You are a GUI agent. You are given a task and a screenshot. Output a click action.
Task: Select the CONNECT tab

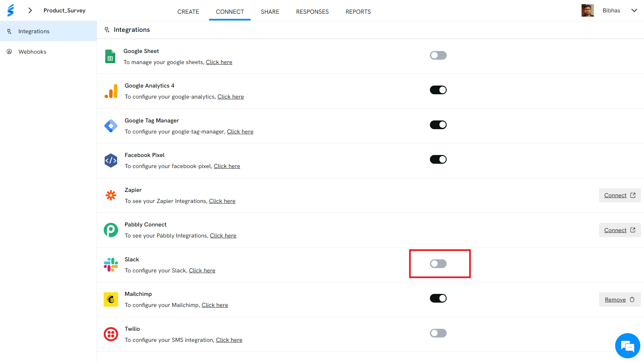pyautogui.click(x=230, y=12)
